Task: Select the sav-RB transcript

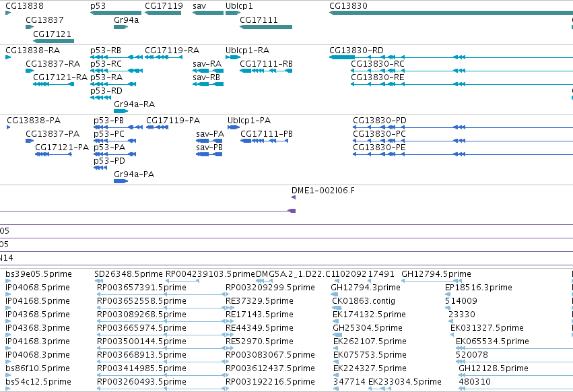Action: tap(208, 84)
